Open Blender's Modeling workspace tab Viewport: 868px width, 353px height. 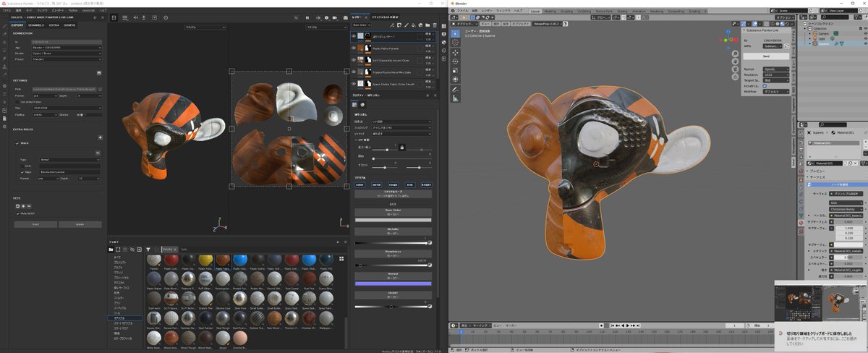click(x=550, y=11)
